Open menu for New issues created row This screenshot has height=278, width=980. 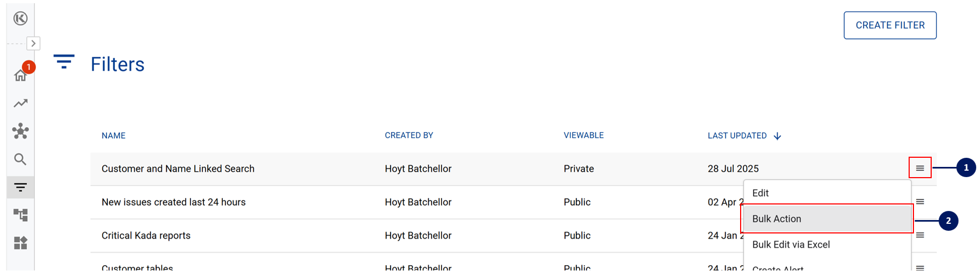point(920,202)
